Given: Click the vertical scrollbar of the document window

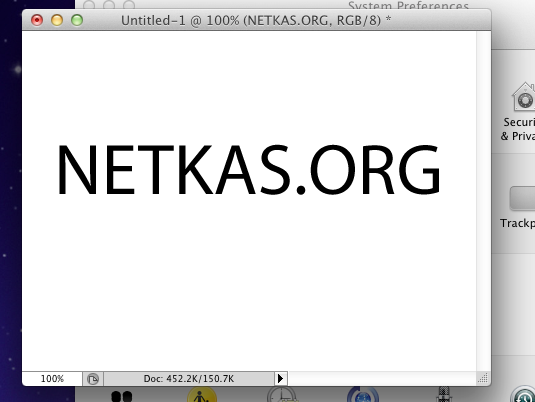Looking at the screenshot, I should click(x=483, y=201).
